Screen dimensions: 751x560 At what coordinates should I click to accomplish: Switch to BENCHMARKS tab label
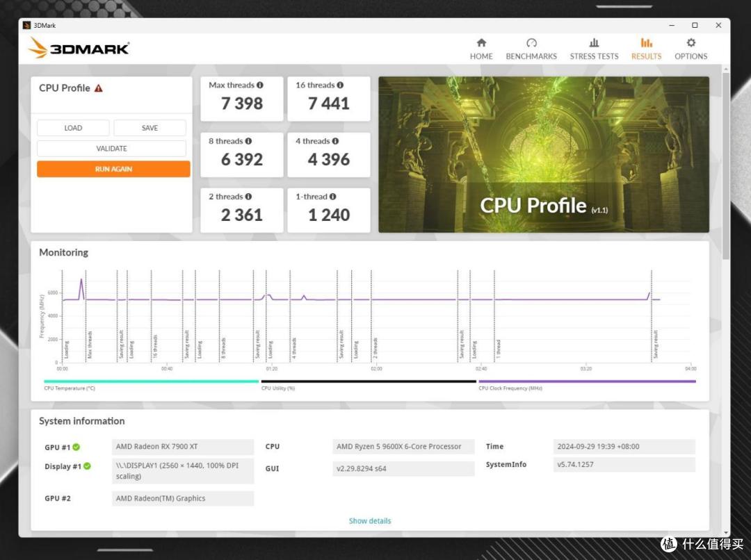pos(531,56)
